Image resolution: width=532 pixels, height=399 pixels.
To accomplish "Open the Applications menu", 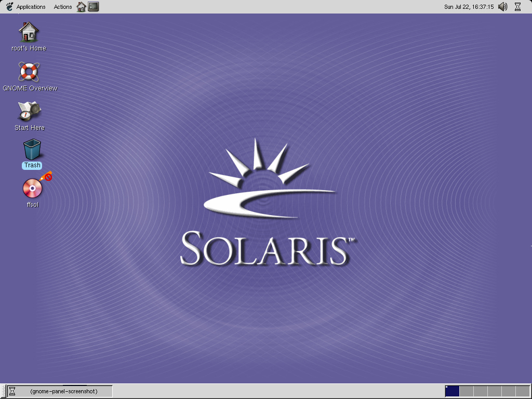I will [30, 7].
